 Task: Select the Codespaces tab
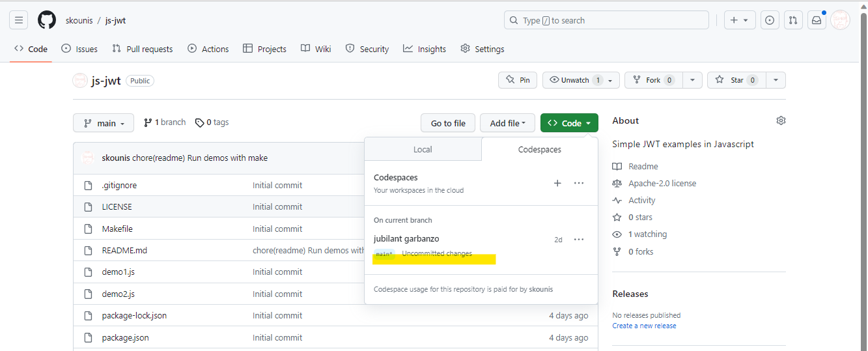coord(540,149)
